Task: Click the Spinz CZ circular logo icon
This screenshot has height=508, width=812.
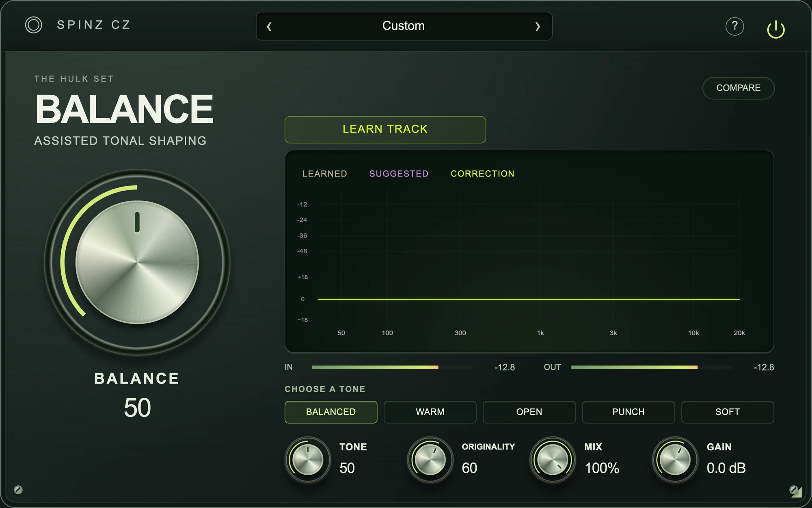Action: 33,25
